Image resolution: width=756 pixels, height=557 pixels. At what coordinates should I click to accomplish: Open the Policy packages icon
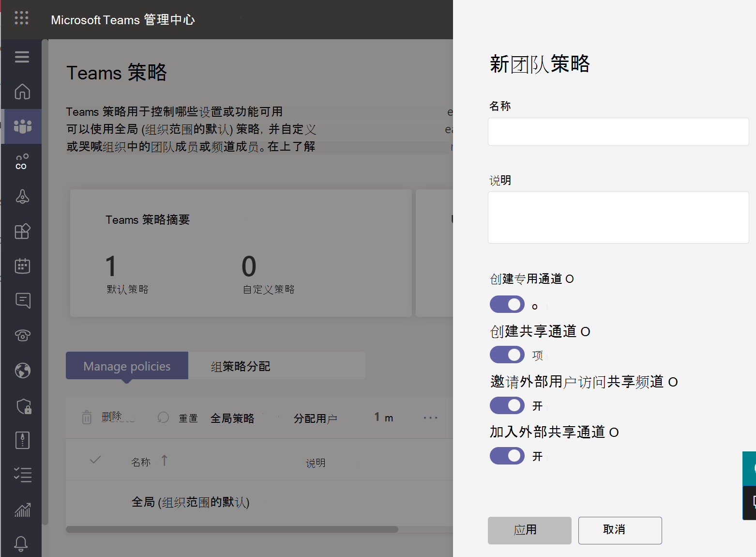click(22, 440)
